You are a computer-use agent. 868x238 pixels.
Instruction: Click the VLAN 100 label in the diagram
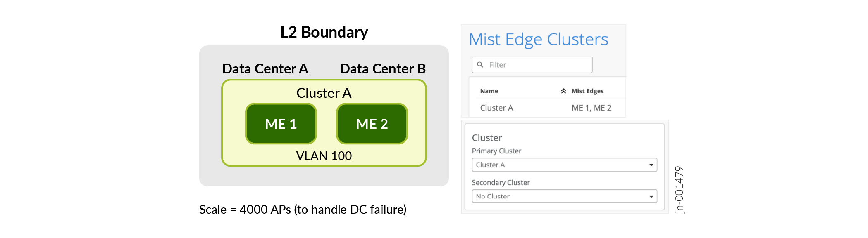pyautogui.click(x=324, y=156)
